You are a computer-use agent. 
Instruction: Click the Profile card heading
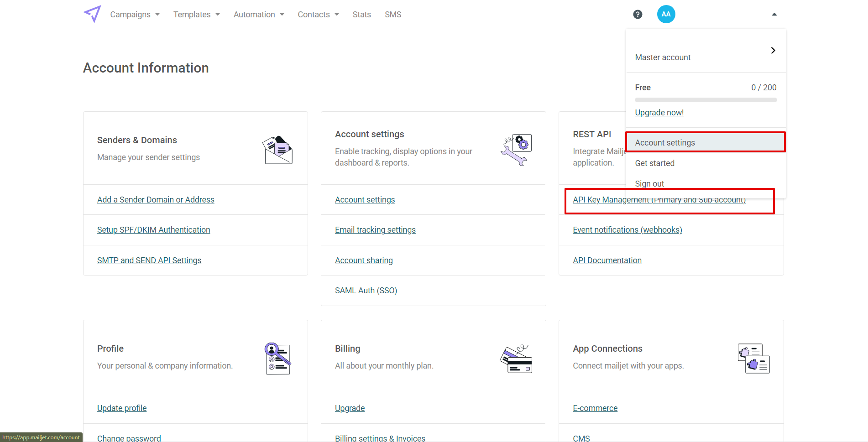coord(110,348)
